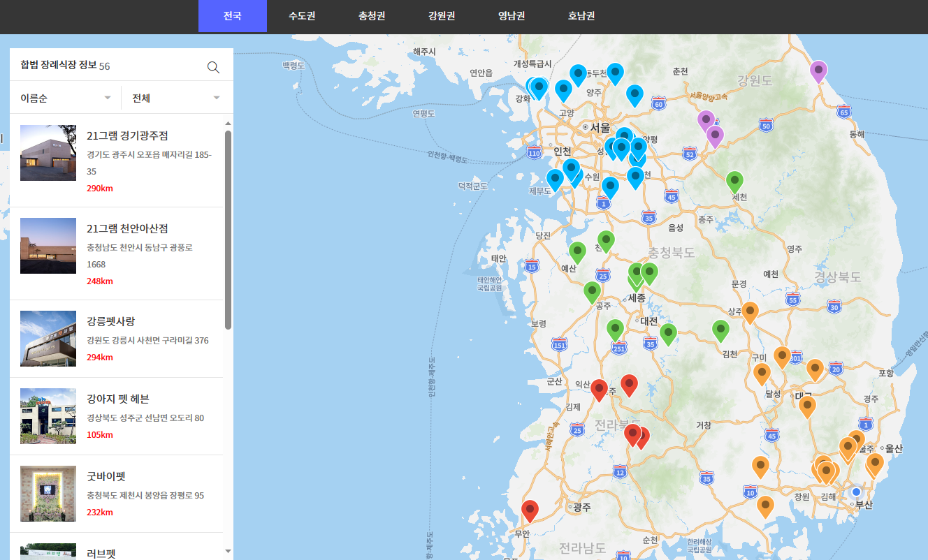928x560 pixels.
Task: Click the 105km distance text
Action: (x=100, y=435)
